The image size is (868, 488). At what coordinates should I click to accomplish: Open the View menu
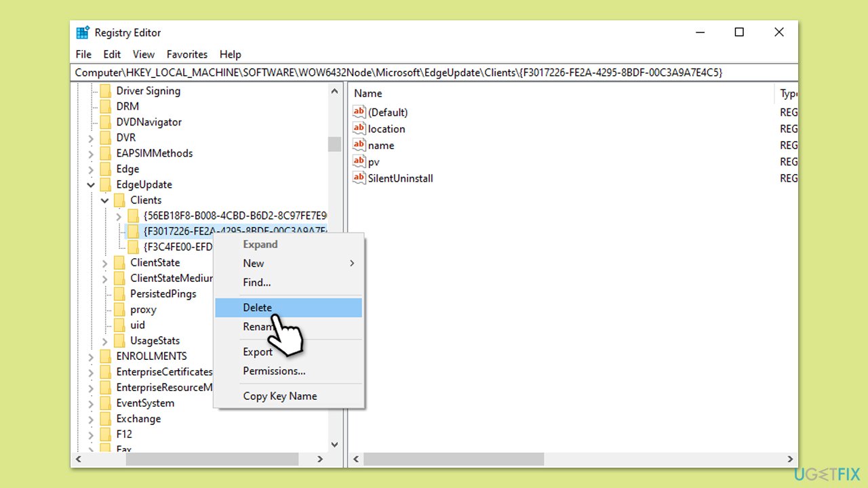point(144,54)
